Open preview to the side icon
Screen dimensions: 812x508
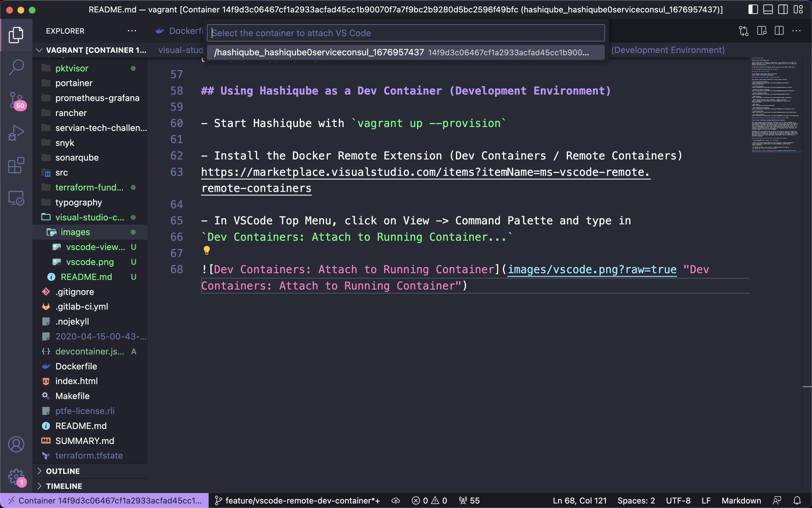(x=762, y=31)
